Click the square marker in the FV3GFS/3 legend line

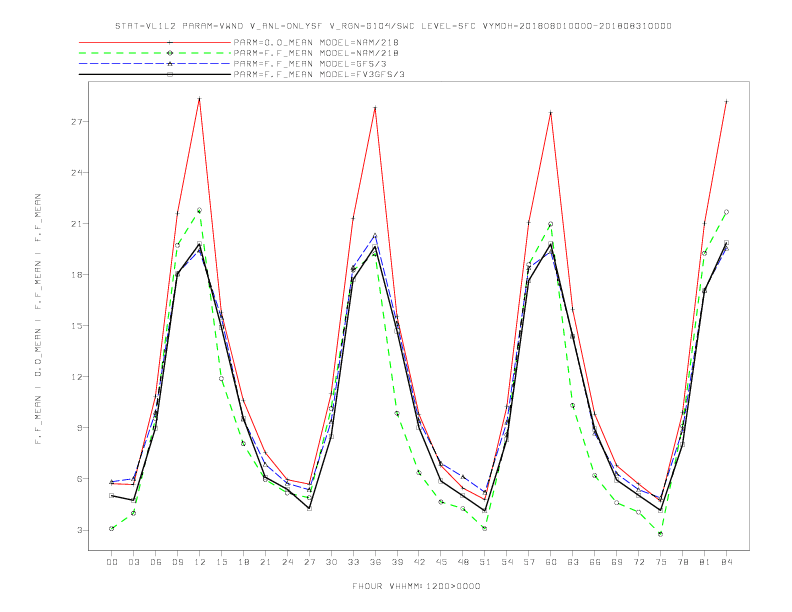(x=170, y=74)
